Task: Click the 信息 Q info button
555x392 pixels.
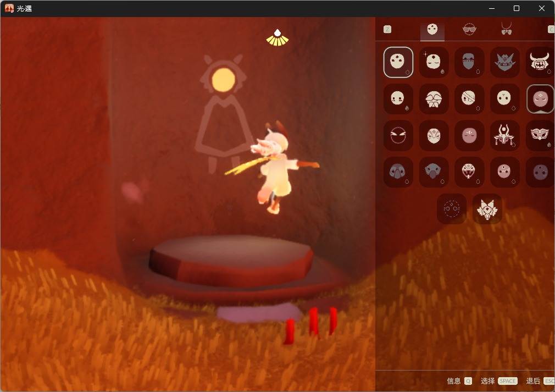Action: pos(459,381)
